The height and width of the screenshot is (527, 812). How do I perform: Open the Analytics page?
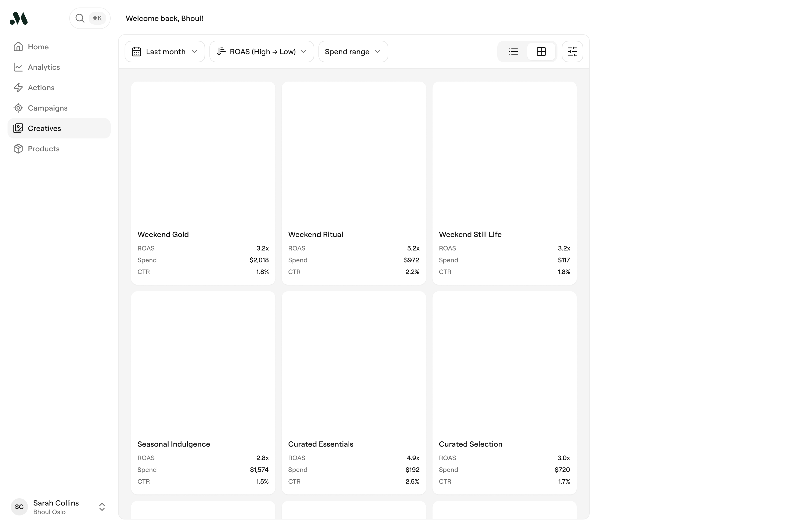click(x=44, y=67)
